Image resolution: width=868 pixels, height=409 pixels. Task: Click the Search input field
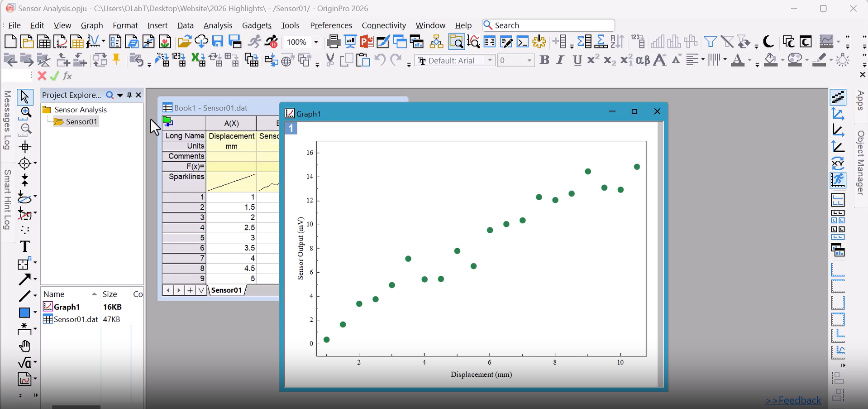(552, 25)
